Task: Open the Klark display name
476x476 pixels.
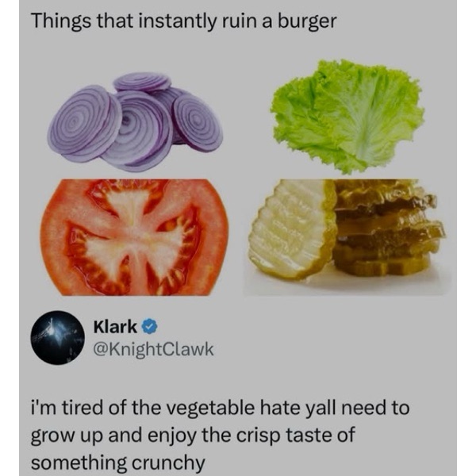Action: 115,326
